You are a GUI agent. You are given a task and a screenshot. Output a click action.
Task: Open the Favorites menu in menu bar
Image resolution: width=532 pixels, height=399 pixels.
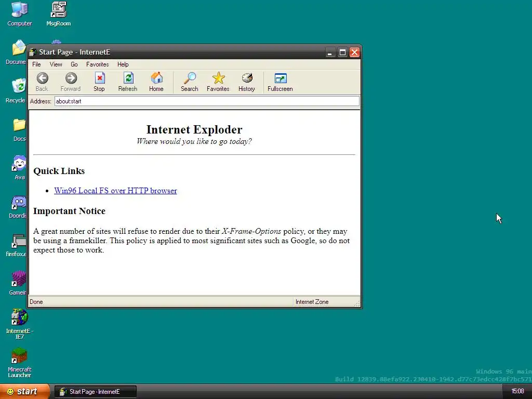(x=97, y=64)
